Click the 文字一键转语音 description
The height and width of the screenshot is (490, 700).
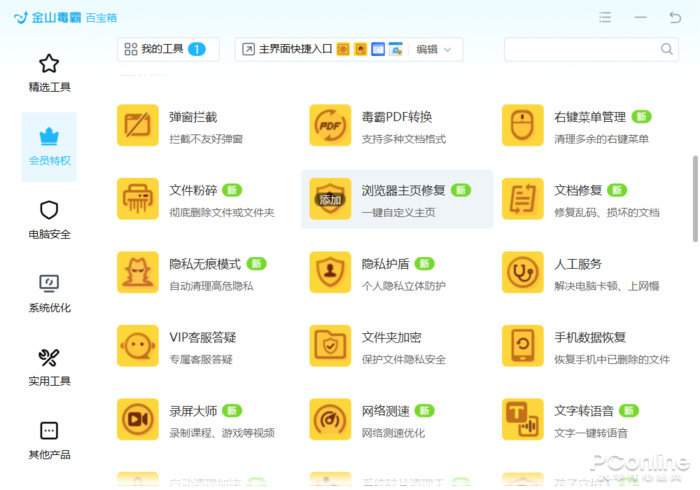[591, 433]
